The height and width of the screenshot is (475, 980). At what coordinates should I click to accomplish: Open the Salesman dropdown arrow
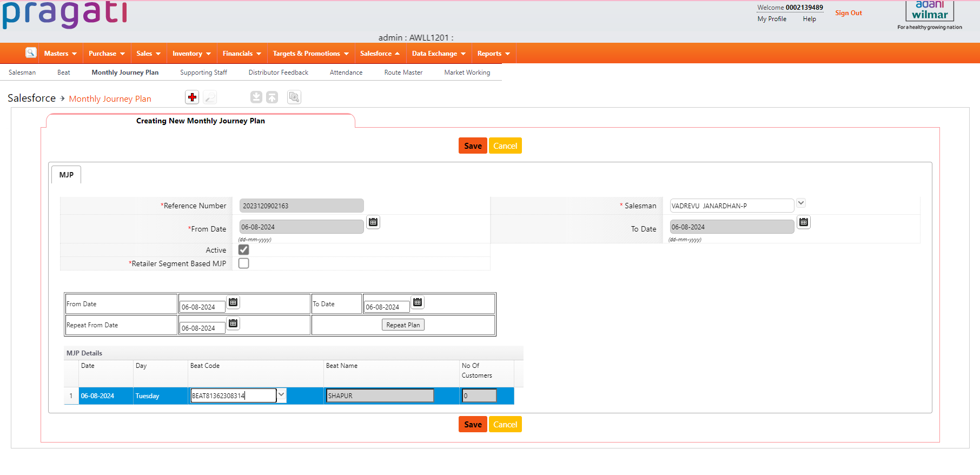[x=801, y=203]
